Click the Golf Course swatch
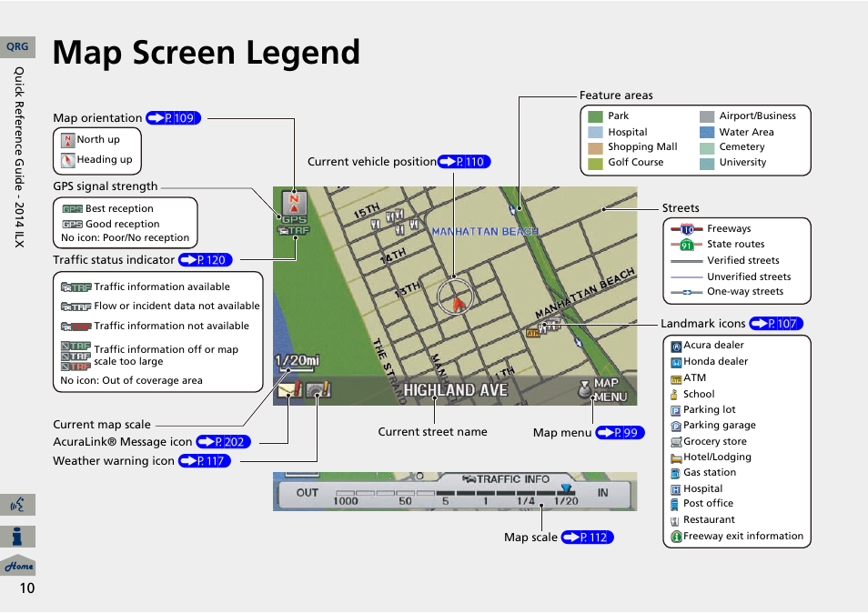Viewport: 868px width, 613px height. (595, 164)
